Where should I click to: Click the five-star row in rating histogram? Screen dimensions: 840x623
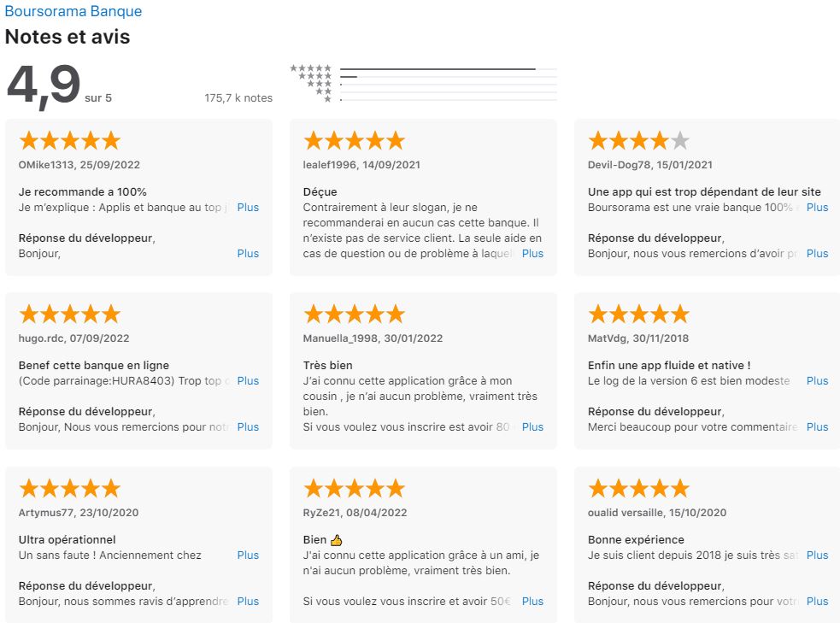311,68
